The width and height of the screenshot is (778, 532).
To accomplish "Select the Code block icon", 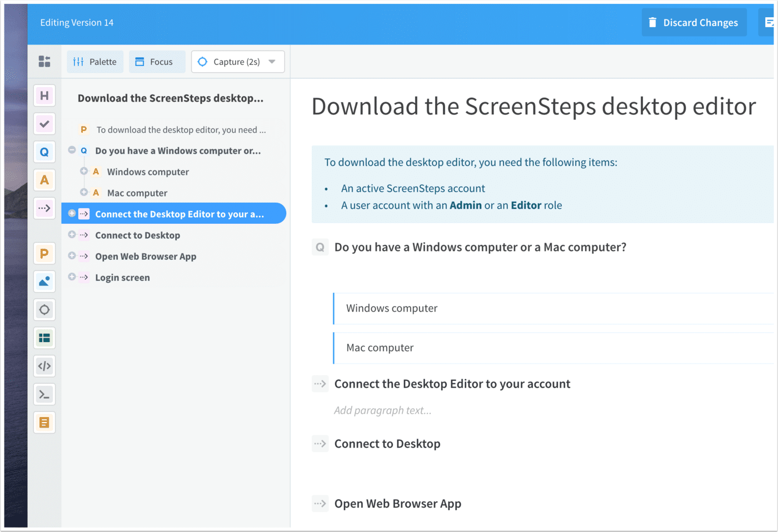I will [44, 365].
